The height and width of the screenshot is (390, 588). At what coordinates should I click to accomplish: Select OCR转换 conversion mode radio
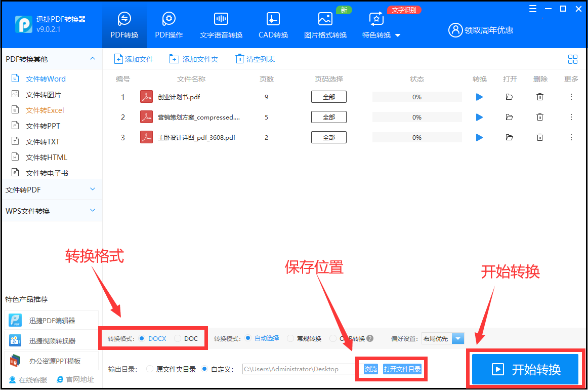point(332,338)
